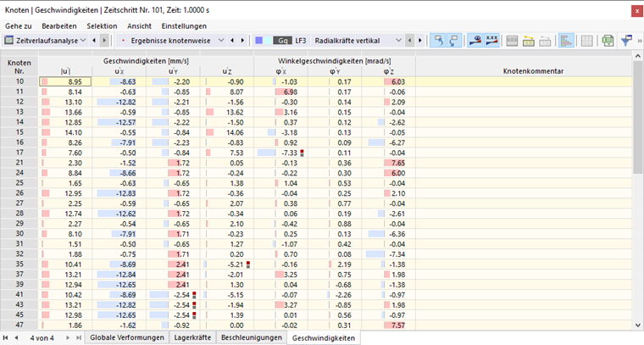Go to next load case arrow
The width and height of the screenshot is (644, 345).
[419, 40]
